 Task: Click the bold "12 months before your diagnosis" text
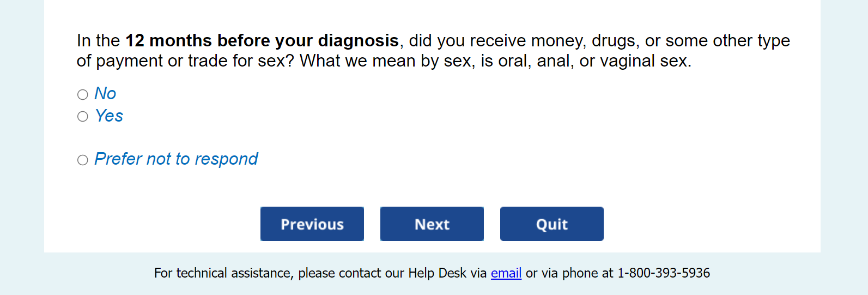click(262, 41)
